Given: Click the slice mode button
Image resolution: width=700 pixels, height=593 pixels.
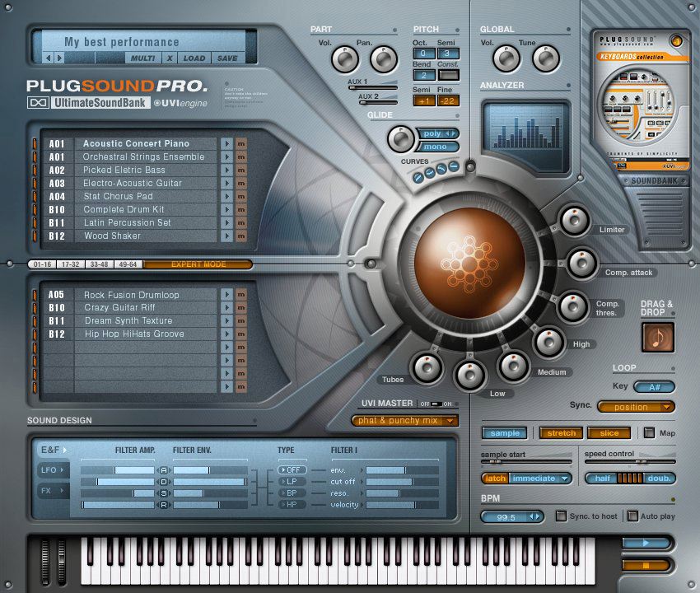Looking at the screenshot, I should tap(609, 433).
